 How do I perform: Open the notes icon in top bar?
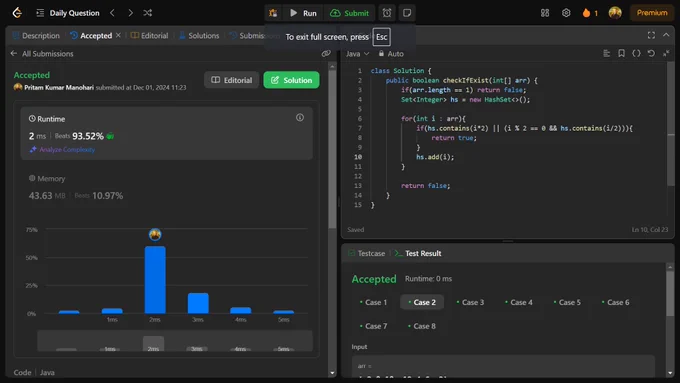pos(407,13)
